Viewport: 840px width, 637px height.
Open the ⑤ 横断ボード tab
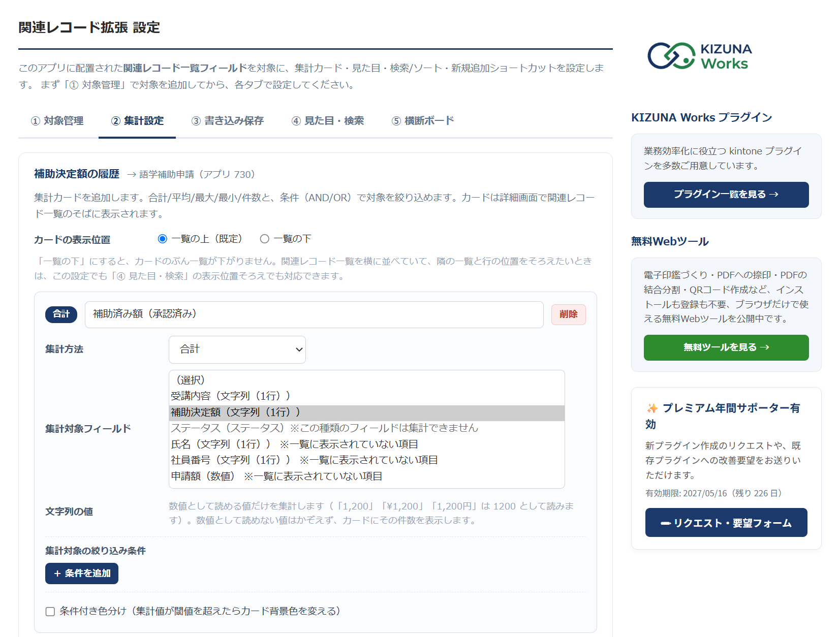[423, 121]
